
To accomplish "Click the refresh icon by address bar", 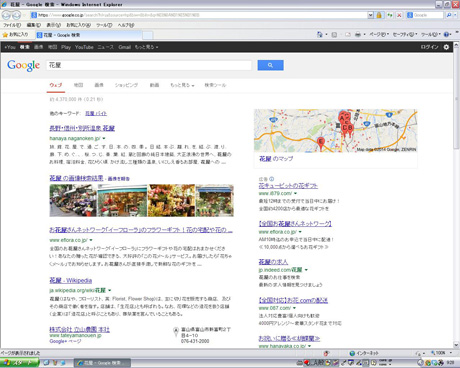I will (389, 15).
